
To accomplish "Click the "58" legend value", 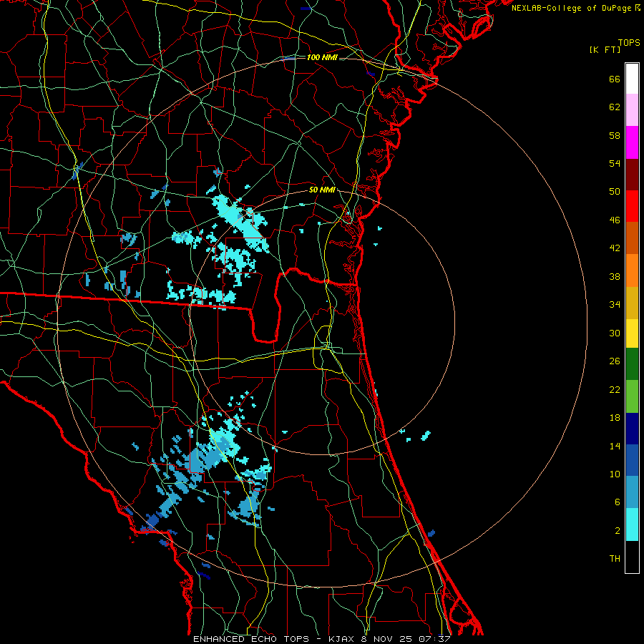I will (615, 135).
